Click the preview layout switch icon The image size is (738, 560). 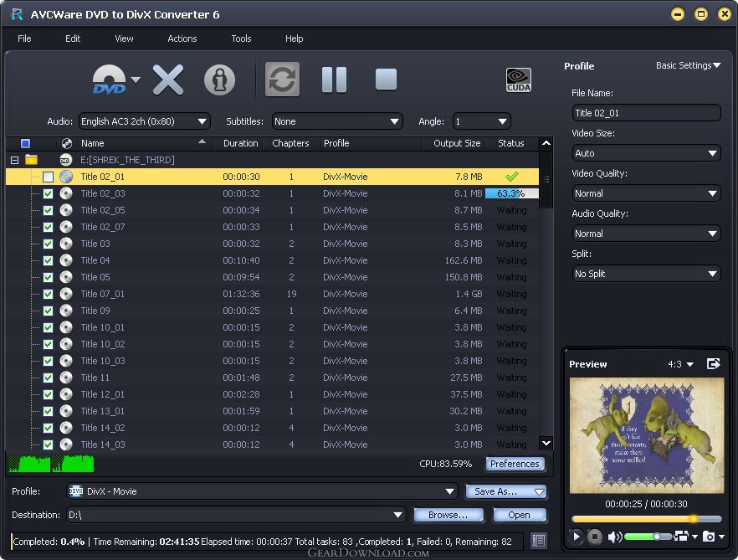(x=681, y=536)
